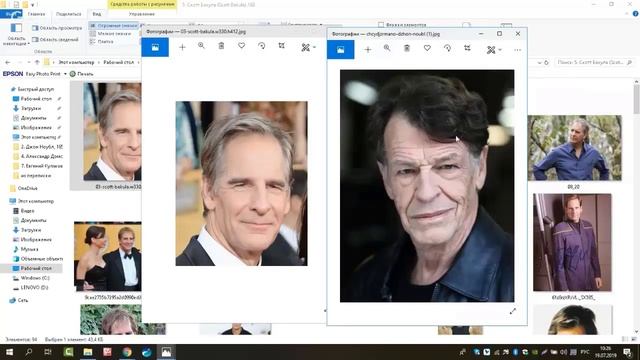The width and height of the screenshot is (640, 360).
Task: Open Сеть in the navigation tree
Action: pos(19,300)
